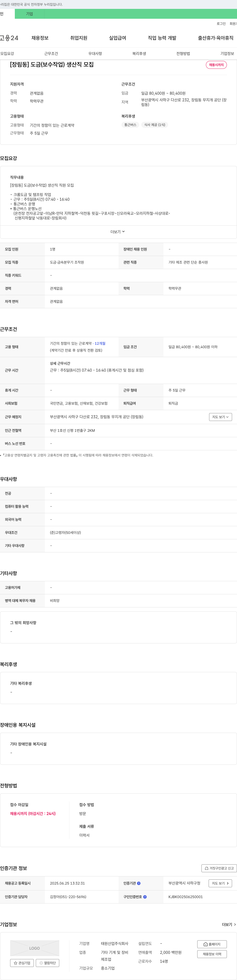Click the 로그인 link
237x980 pixels.
pos(221,24)
